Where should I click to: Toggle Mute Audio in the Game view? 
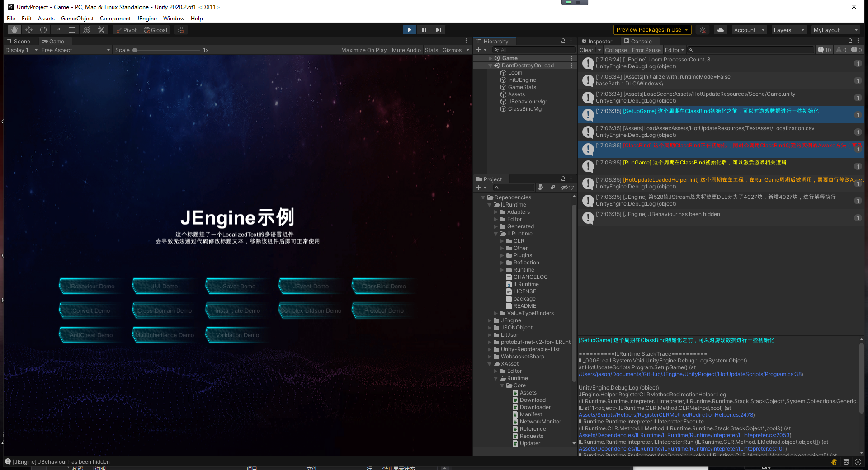(x=406, y=50)
